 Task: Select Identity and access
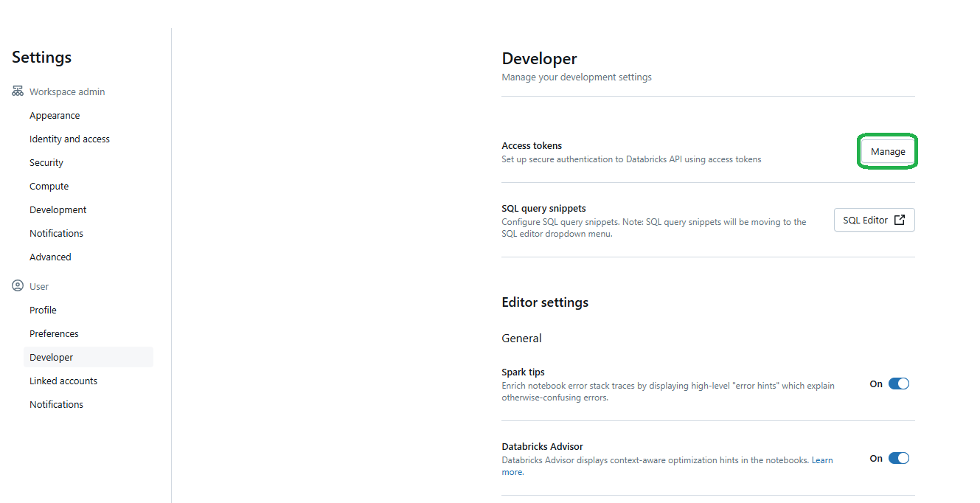click(x=69, y=139)
